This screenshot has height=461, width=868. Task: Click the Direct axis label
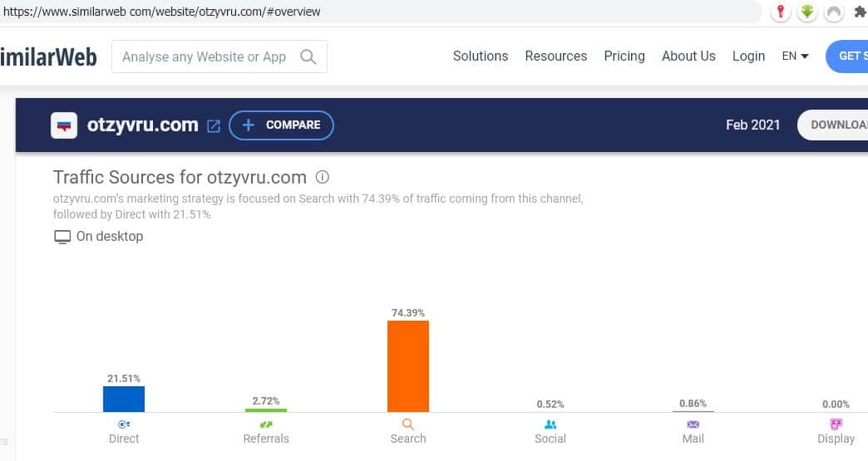(124, 439)
